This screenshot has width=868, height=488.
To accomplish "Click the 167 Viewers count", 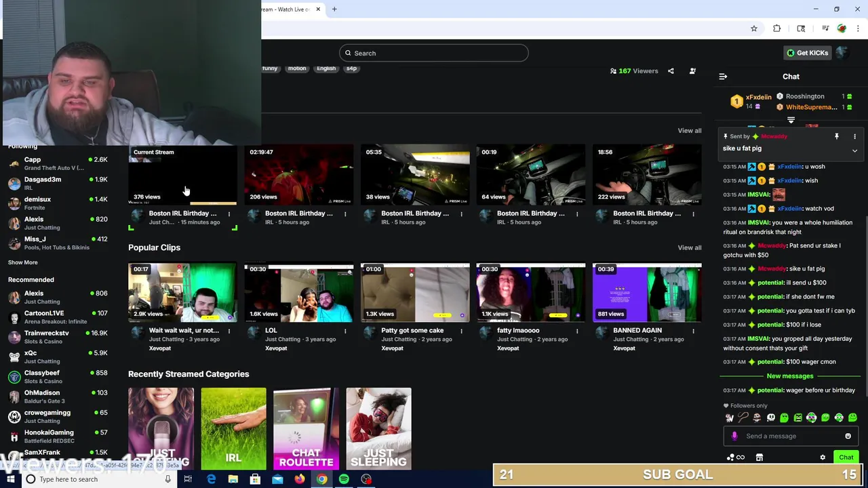I will [x=634, y=71].
